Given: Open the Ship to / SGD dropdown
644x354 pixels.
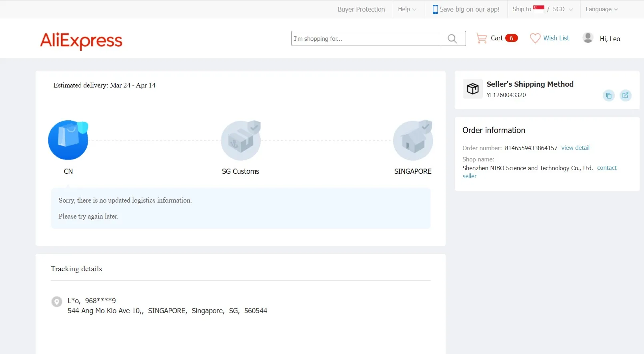Looking at the screenshot, I should coord(543,9).
